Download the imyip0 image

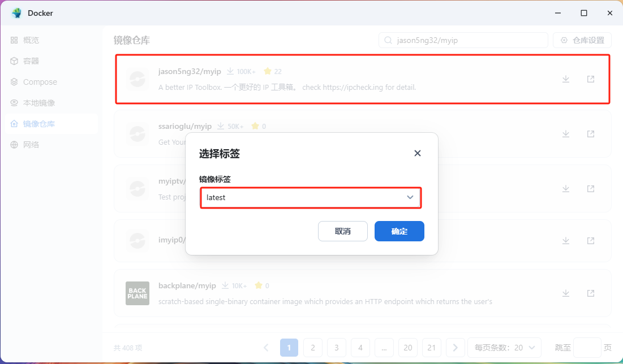point(566,241)
